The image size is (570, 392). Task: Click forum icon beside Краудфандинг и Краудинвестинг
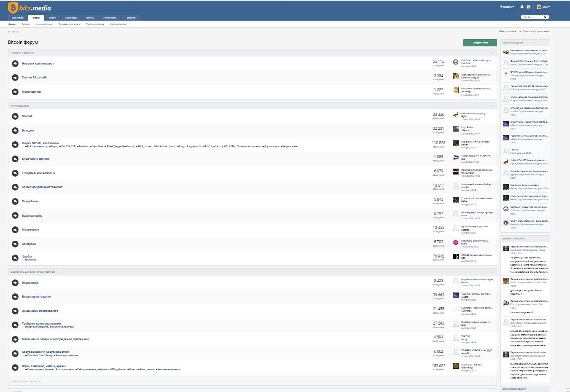pos(15,353)
